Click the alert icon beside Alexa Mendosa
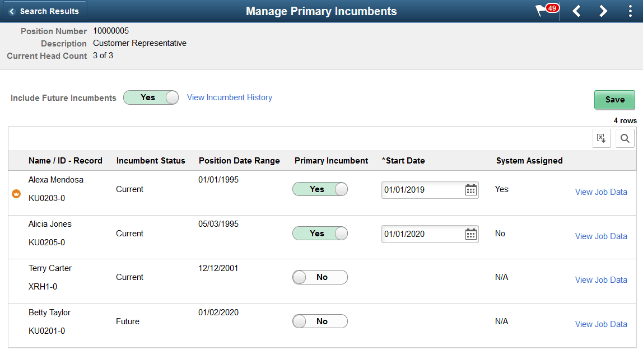 (16, 192)
